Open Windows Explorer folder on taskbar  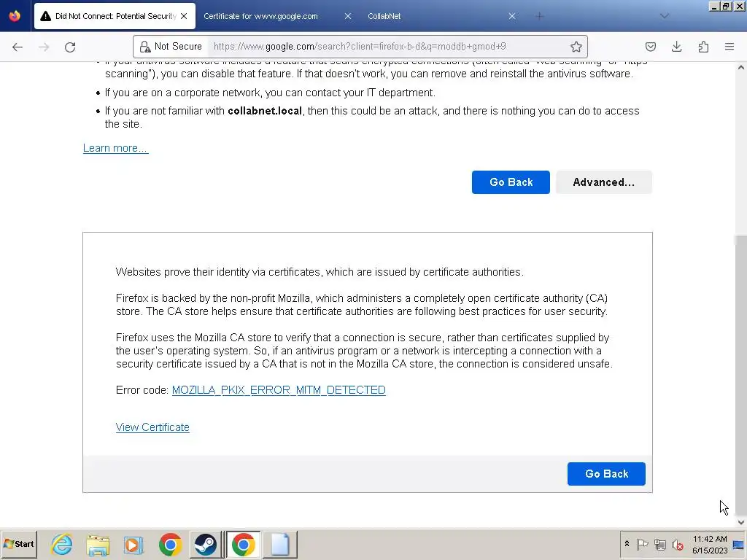pos(98,544)
